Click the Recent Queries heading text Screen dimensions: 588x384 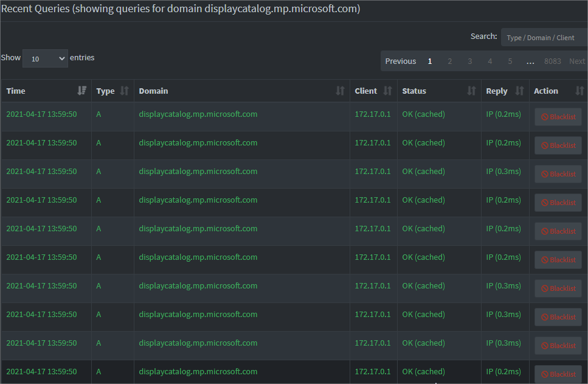[x=181, y=9]
